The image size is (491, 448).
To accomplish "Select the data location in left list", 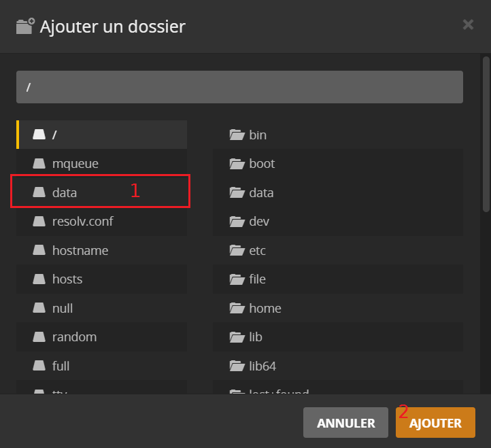I will pyautogui.click(x=65, y=193).
